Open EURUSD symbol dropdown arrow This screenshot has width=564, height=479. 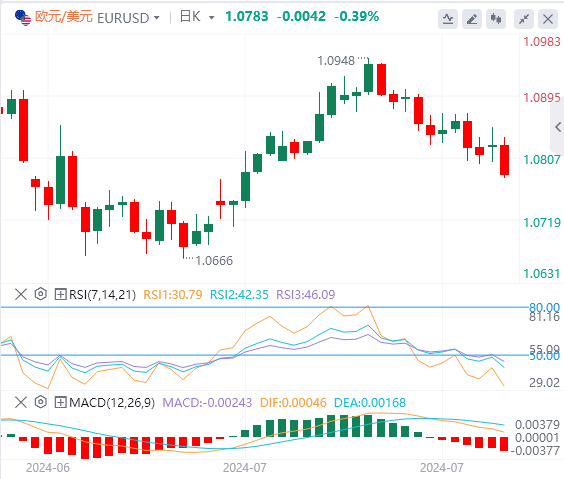click(156, 18)
